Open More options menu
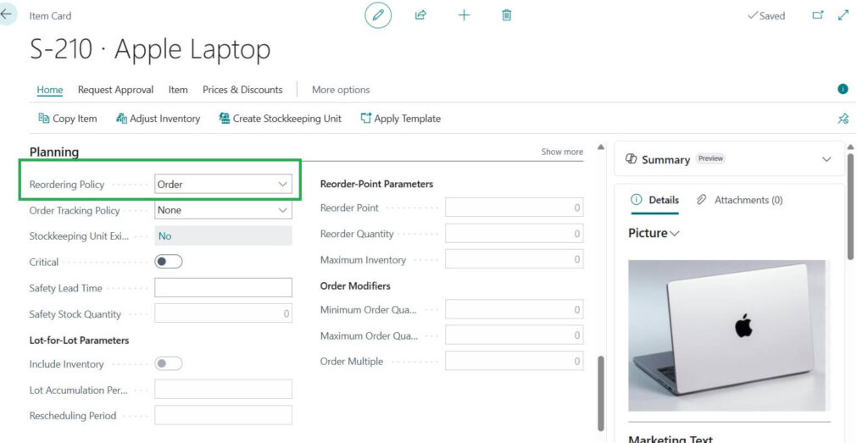 (341, 90)
